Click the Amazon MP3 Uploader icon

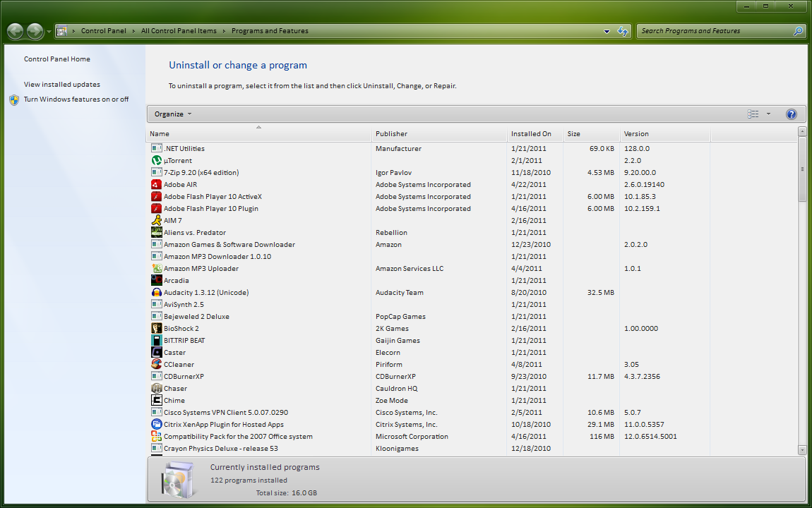pos(156,269)
